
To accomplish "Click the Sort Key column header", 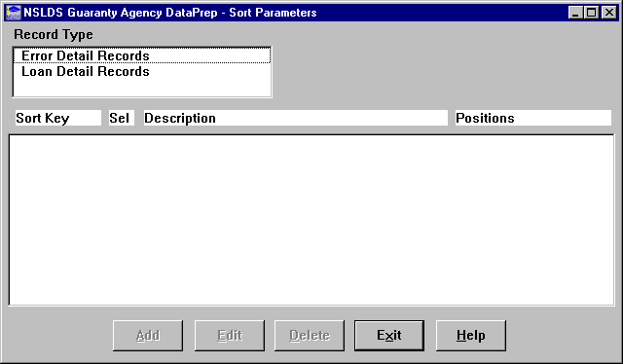I will click(x=58, y=118).
